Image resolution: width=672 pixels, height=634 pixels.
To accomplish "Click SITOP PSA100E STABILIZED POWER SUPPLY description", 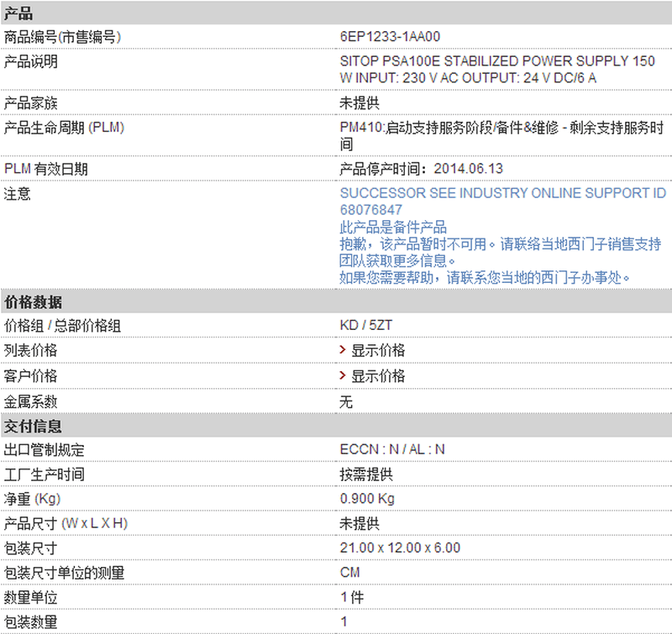I will 497,70.
